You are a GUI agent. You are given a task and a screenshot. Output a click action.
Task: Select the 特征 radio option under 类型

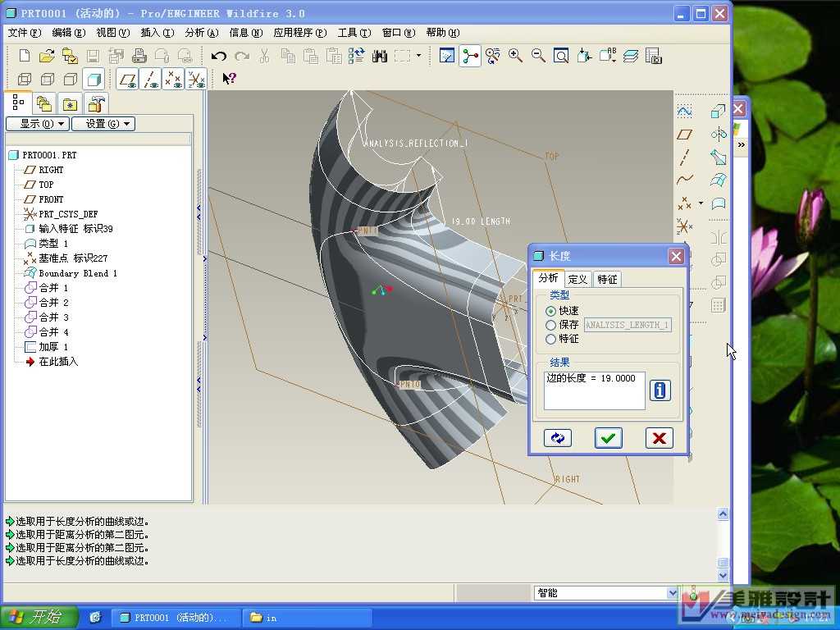pyautogui.click(x=550, y=339)
